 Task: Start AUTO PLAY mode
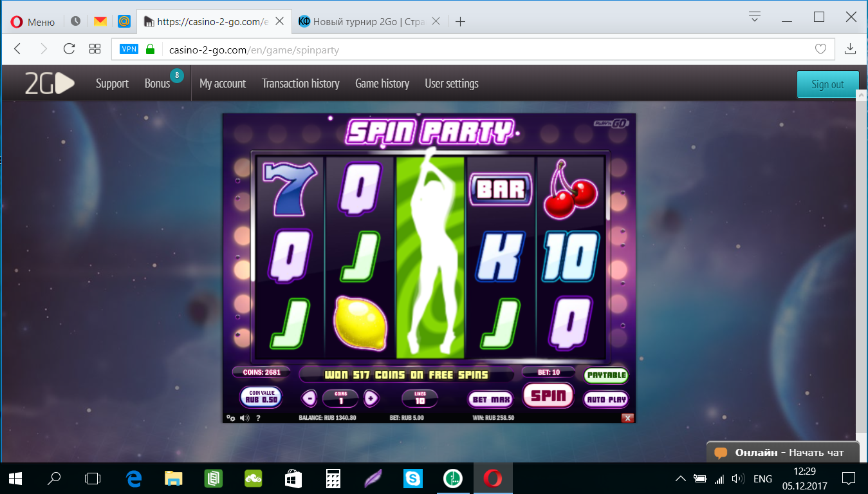[x=606, y=399]
